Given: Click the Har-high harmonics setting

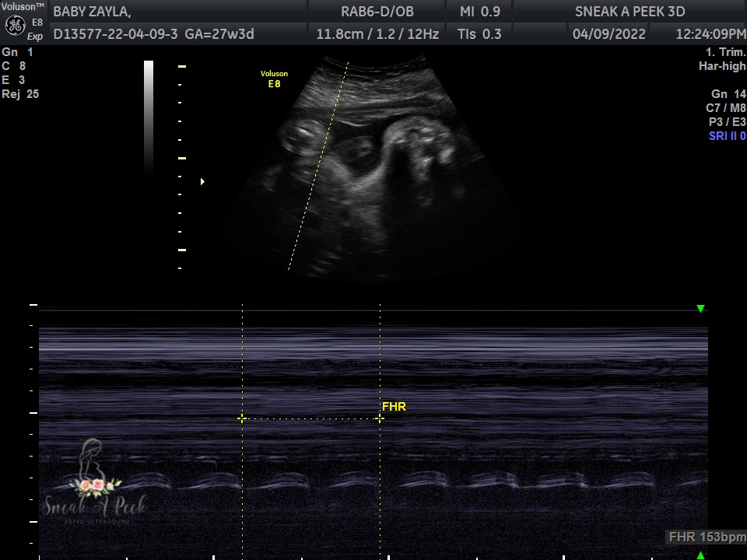Looking at the screenshot, I should tap(722, 66).
